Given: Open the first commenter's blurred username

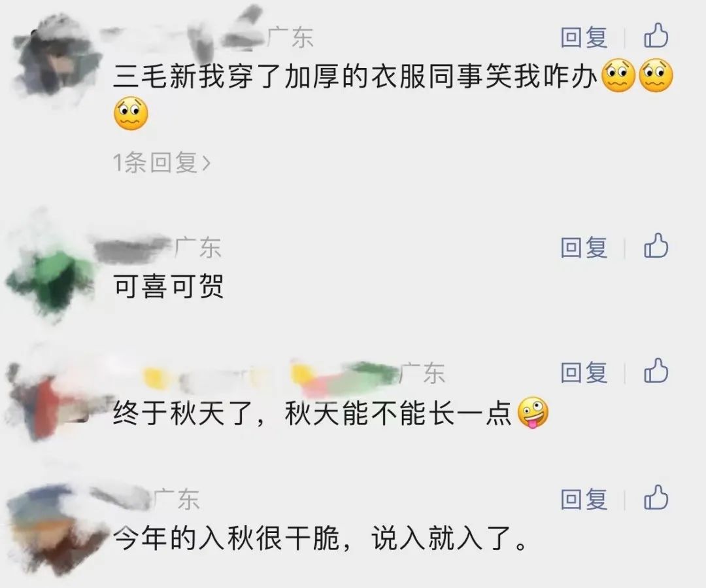Looking at the screenshot, I should point(182,34).
